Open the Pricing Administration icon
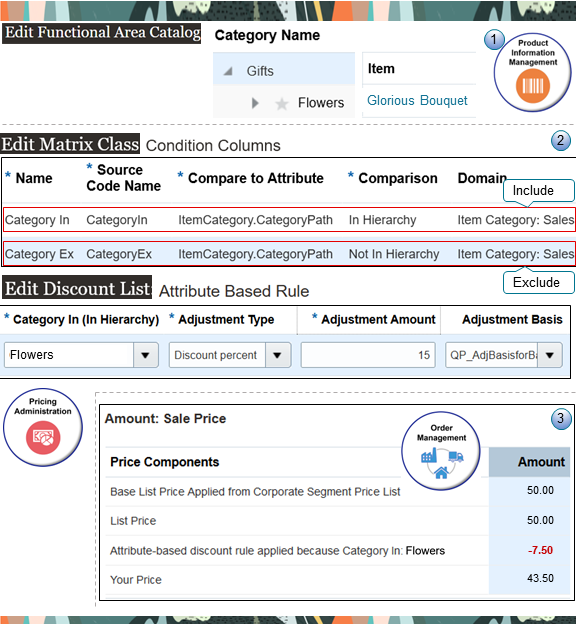 (43, 427)
